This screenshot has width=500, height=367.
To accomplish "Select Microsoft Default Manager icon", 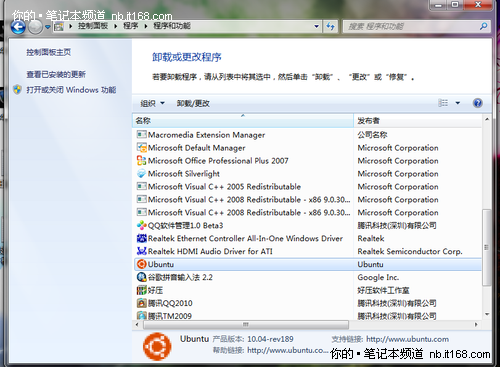I will pos(142,148).
